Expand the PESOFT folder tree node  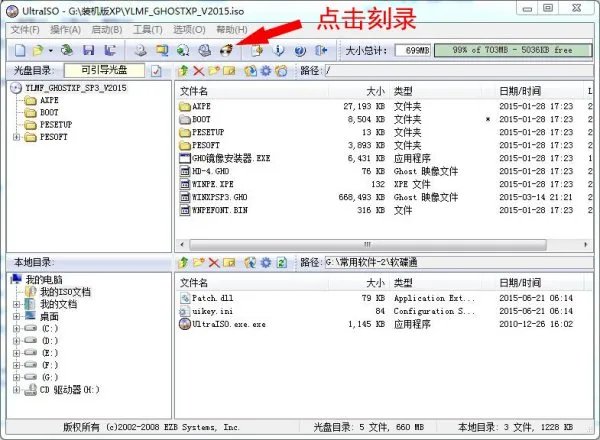point(16,137)
